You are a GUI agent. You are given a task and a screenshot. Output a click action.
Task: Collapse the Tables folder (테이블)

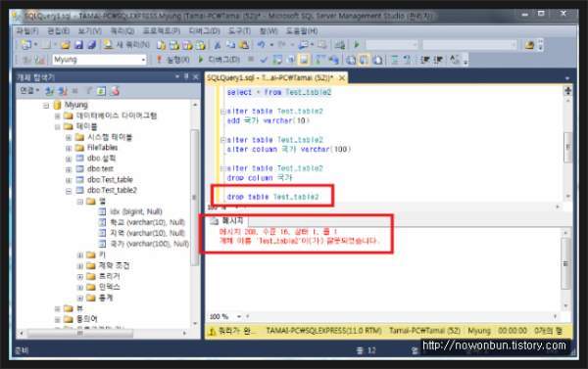[58, 126]
